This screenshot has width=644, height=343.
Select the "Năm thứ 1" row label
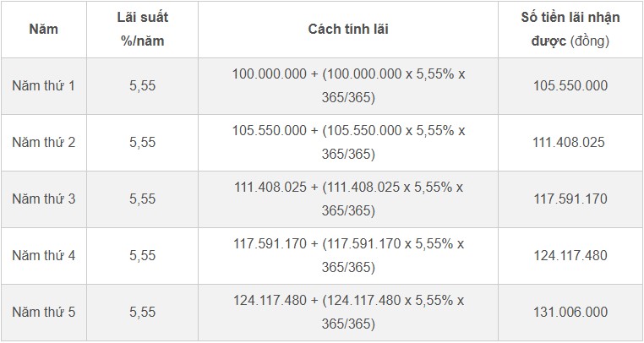tap(43, 85)
